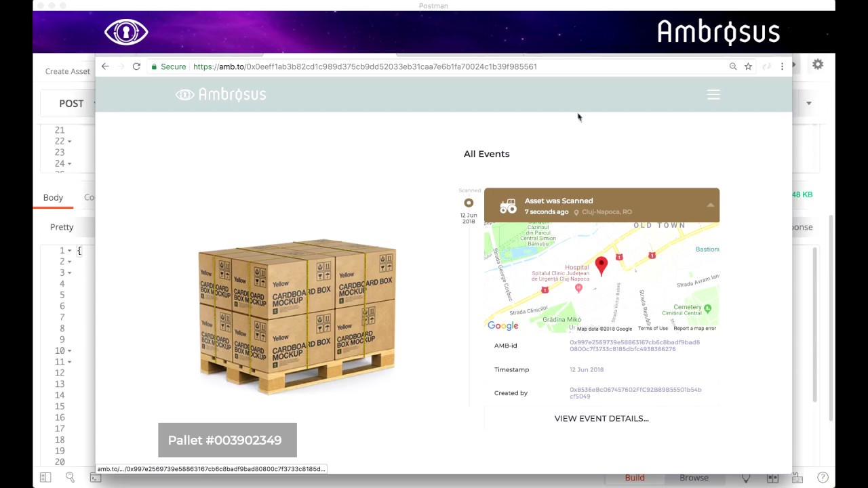Collapse the Asset was Scanned event card
This screenshot has width=868, height=488.
coord(710,205)
